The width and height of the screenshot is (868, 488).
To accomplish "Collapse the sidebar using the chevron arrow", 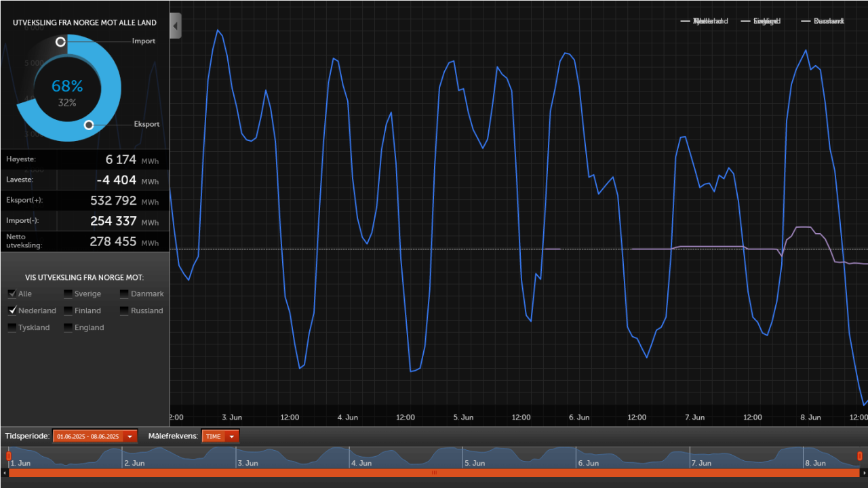I will coord(175,25).
